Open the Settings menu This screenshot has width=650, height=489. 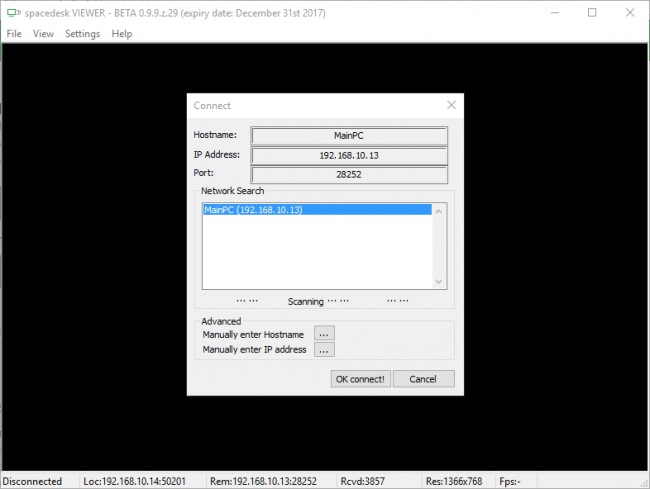pos(82,34)
